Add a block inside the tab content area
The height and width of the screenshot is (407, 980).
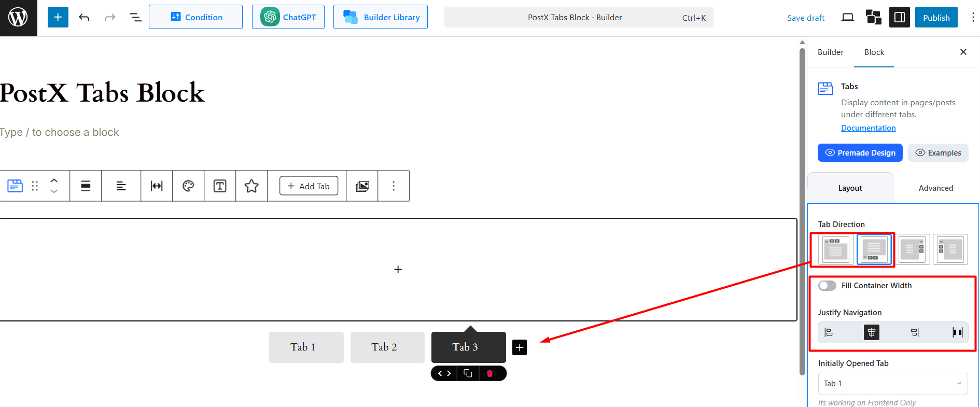point(398,270)
